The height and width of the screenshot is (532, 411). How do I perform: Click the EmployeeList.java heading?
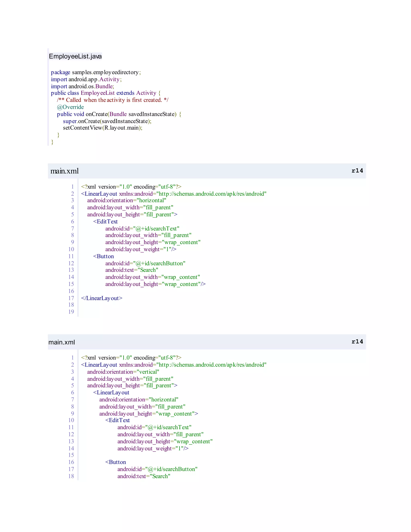click(x=75, y=56)
